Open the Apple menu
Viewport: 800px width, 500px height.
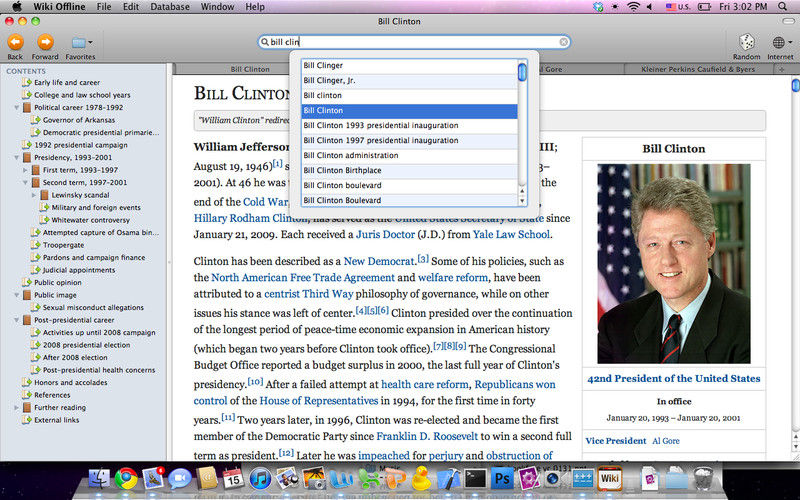[x=17, y=7]
